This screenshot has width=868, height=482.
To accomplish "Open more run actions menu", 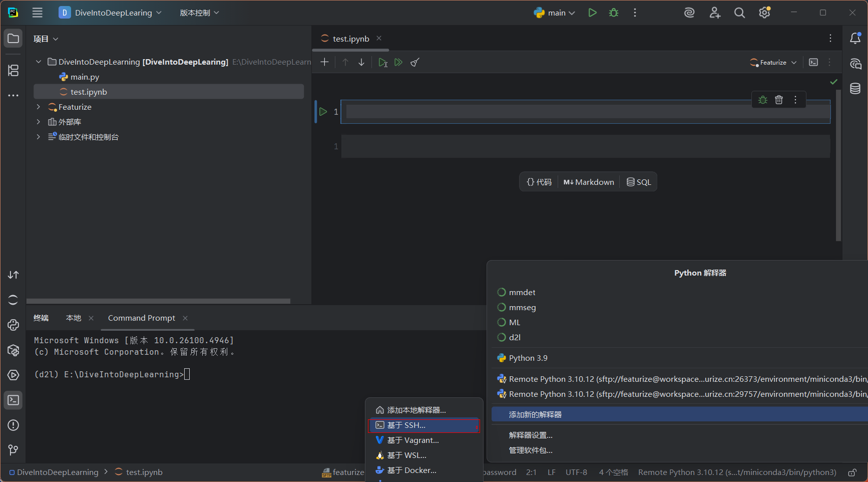I will (635, 13).
